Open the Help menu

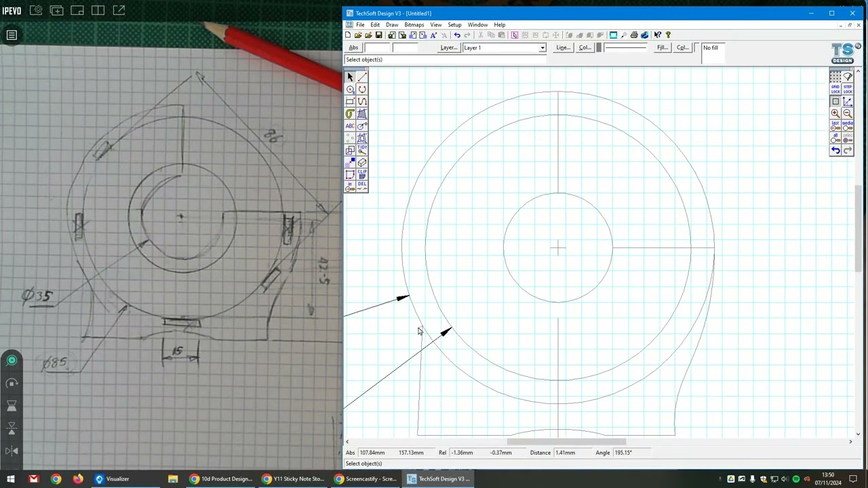point(499,25)
